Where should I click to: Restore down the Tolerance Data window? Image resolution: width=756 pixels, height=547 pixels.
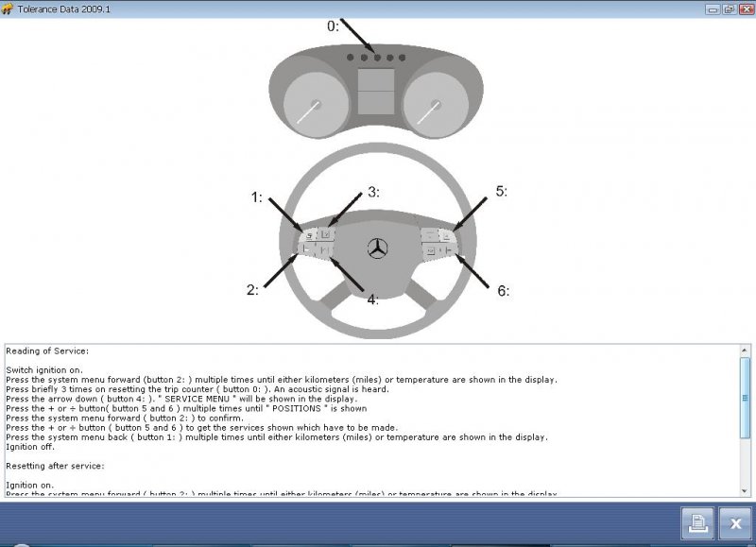click(729, 9)
